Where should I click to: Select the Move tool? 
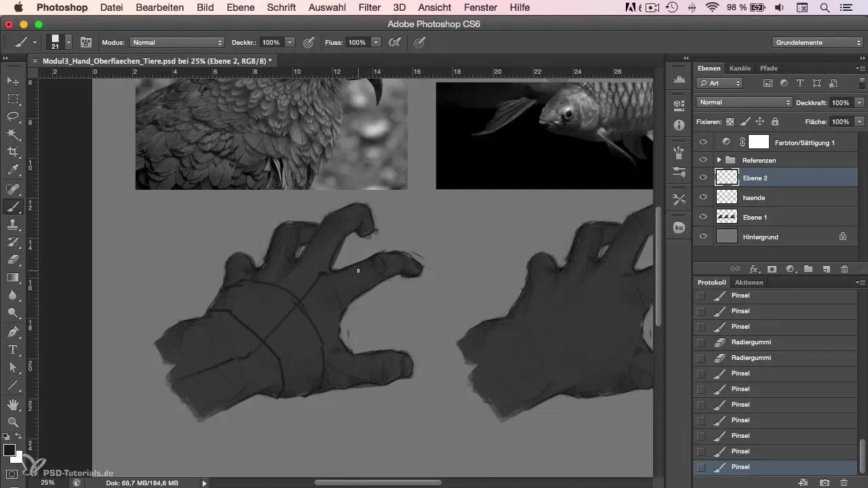point(13,81)
